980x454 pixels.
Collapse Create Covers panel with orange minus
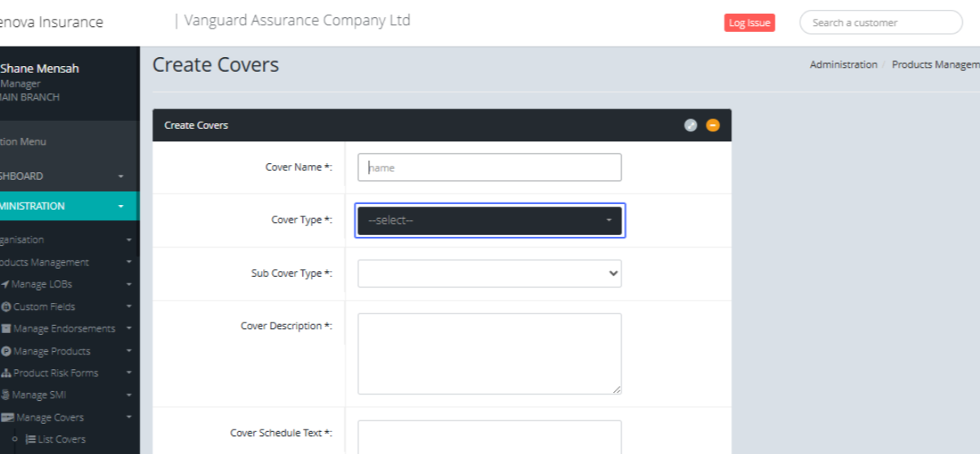(x=713, y=125)
